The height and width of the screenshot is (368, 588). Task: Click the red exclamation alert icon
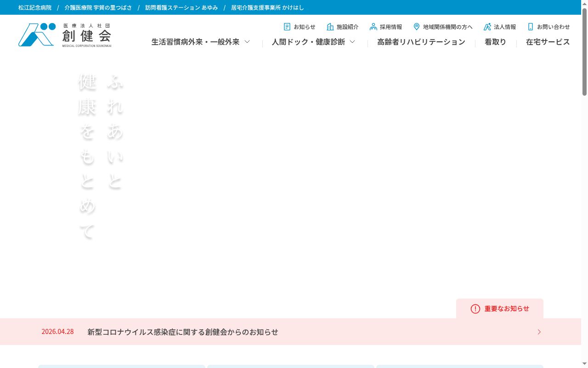click(475, 309)
